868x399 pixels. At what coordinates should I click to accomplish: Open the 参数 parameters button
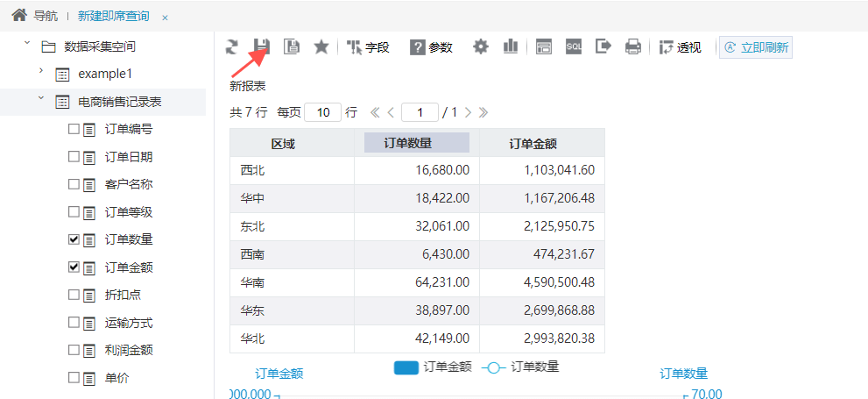pos(431,47)
